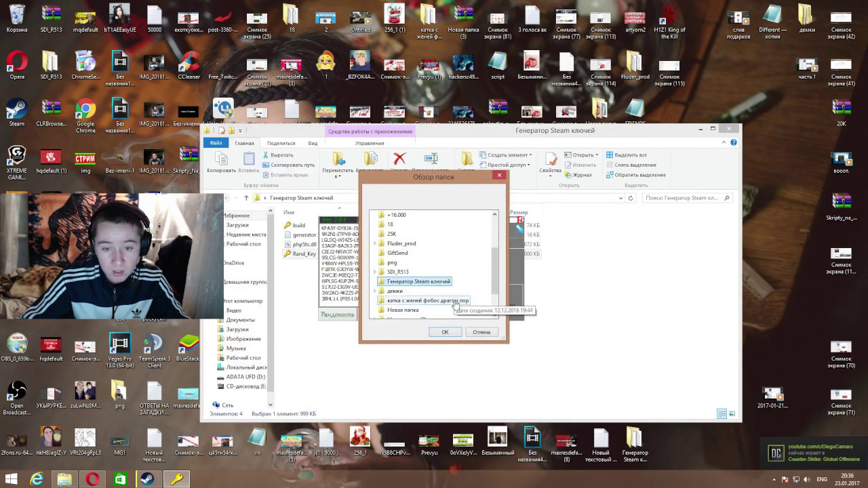The image size is (868, 488).
Task: Open Steam from the taskbar
Action: click(x=147, y=479)
